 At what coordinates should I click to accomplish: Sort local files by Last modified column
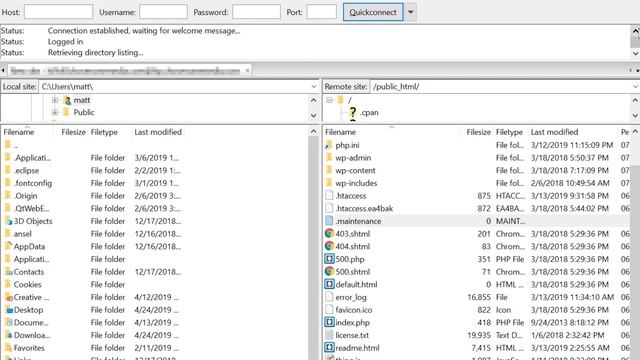[x=158, y=132]
